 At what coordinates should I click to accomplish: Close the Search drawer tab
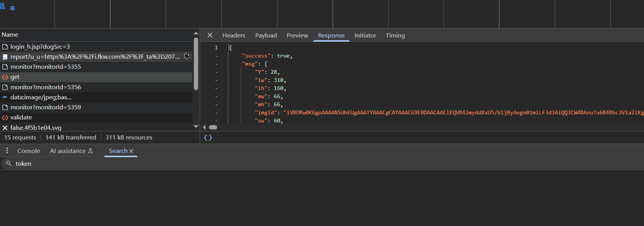[131, 151]
